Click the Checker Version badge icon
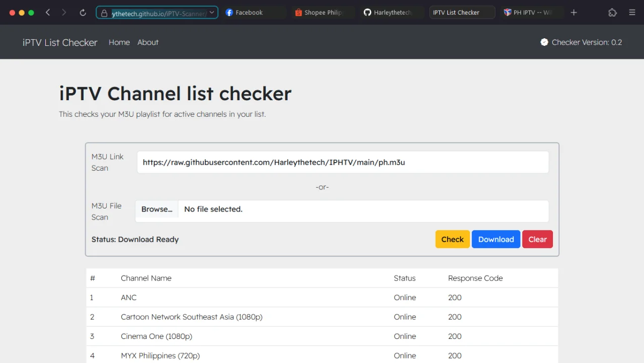The width and height of the screenshot is (644, 363). click(544, 42)
